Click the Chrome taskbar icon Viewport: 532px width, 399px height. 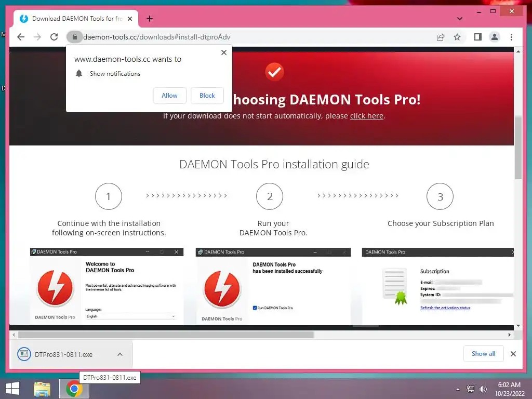pyautogui.click(x=74, y=389)
